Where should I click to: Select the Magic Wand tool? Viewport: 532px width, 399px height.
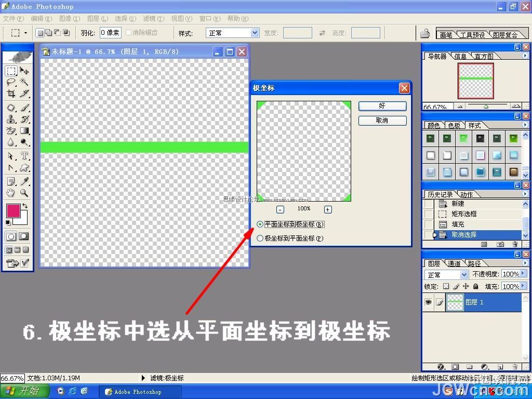(24, 82)
